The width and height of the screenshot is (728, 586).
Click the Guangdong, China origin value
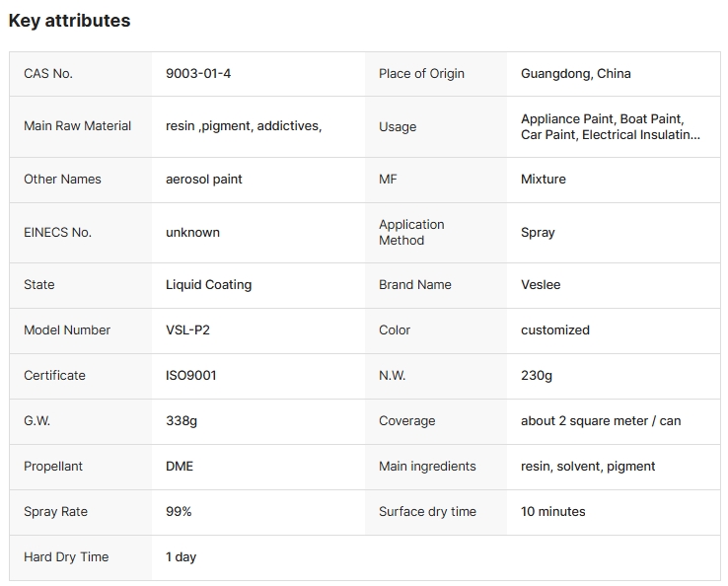575,74
